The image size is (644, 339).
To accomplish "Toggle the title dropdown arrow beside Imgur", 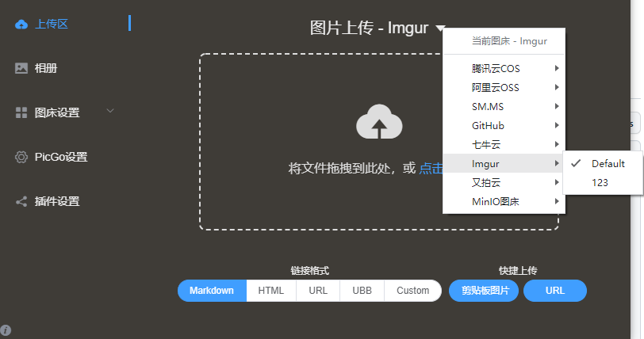I will [x=440, y=29].
